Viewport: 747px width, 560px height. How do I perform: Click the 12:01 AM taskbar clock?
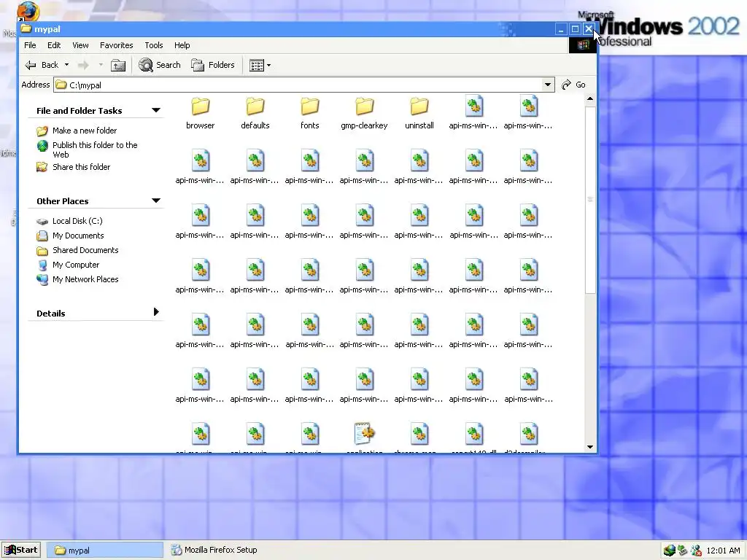pyautogui.click(x=723, y=551)
